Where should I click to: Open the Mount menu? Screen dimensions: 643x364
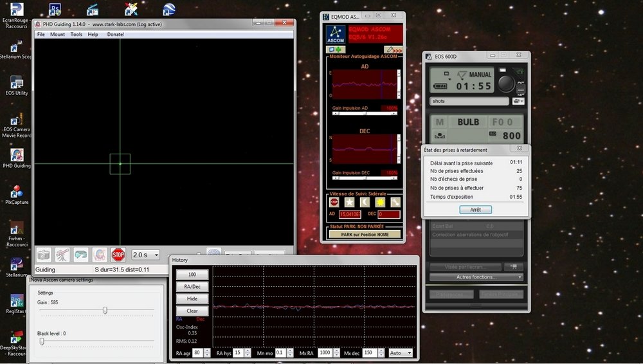point(57,35)
